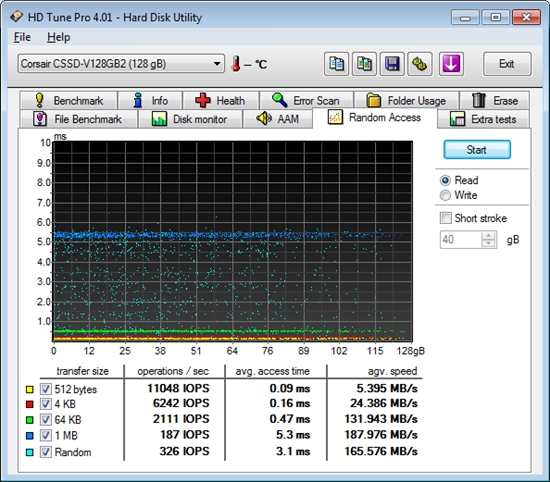
Task: Switch to the Benchmark tab
Action: pyautogui.click(x=69, y=101)
